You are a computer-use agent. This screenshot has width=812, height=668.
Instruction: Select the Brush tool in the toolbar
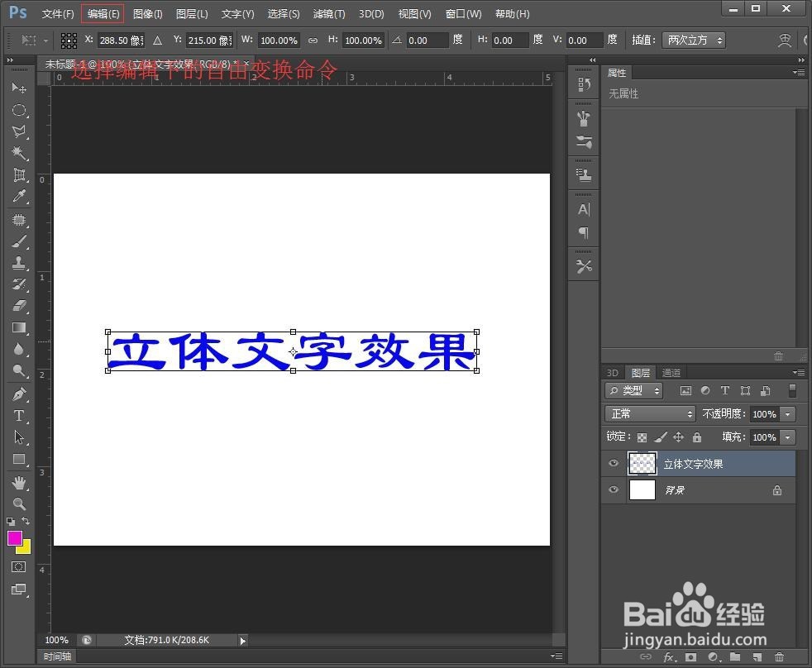[20, 241]
